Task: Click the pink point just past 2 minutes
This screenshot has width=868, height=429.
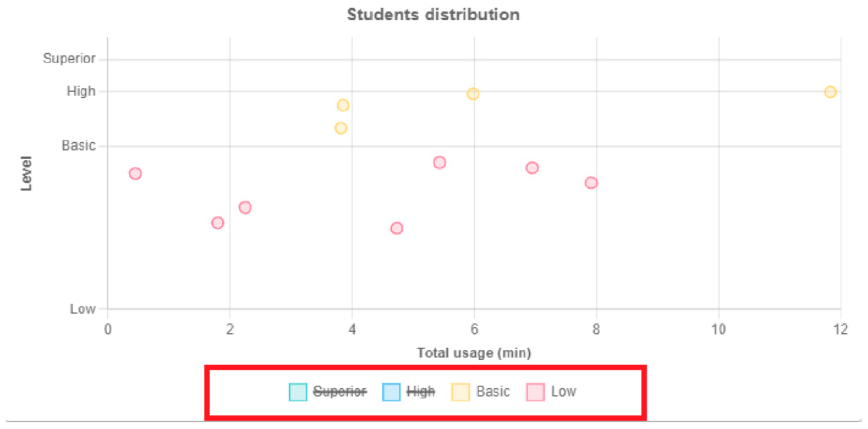Action: pyautogui.click(x=245, y=207)
